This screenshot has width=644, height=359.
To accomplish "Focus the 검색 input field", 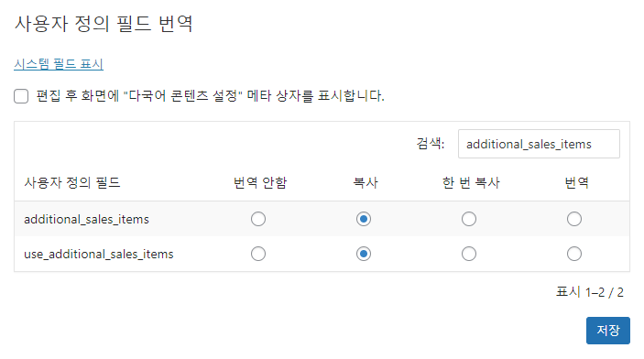I will pyautogui.click(x=539, y=144).
